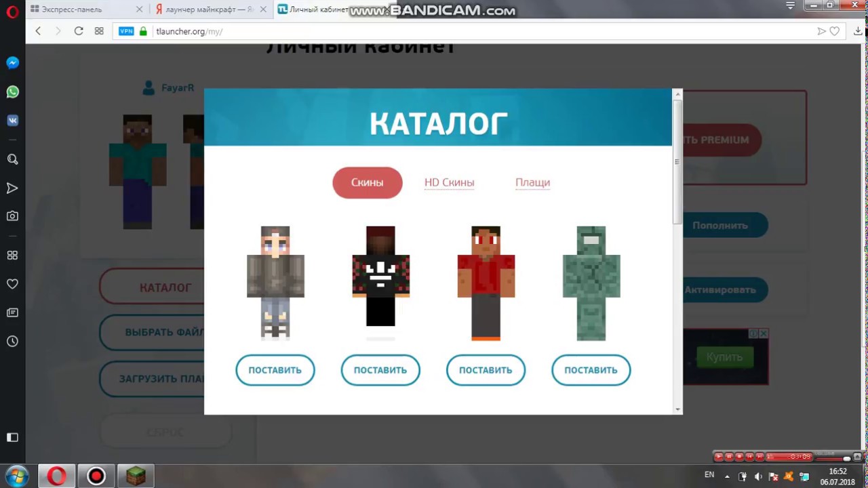Open Opera from the taskbar

click(x=56, y=476)
